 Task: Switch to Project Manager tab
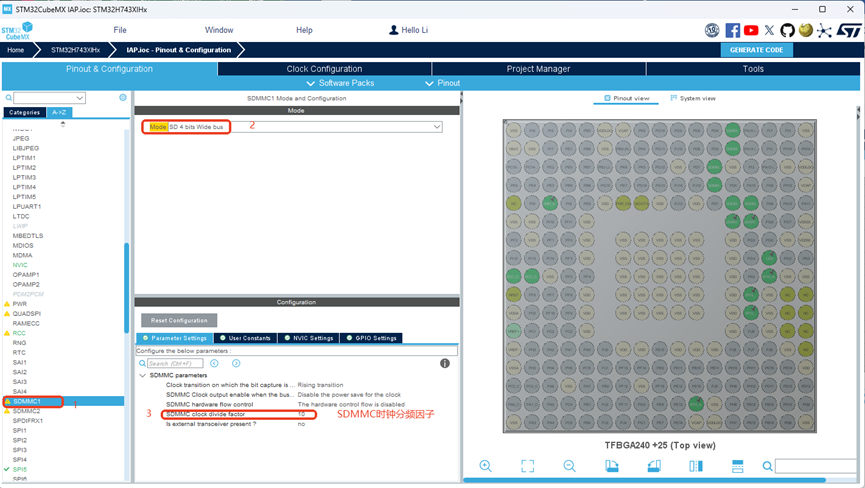point(538,69)
